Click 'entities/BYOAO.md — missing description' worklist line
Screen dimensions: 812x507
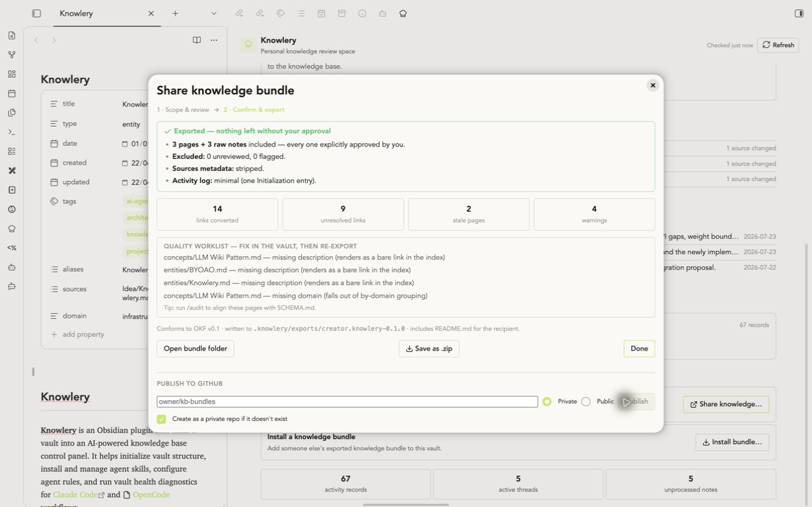(x=287, y=270)
